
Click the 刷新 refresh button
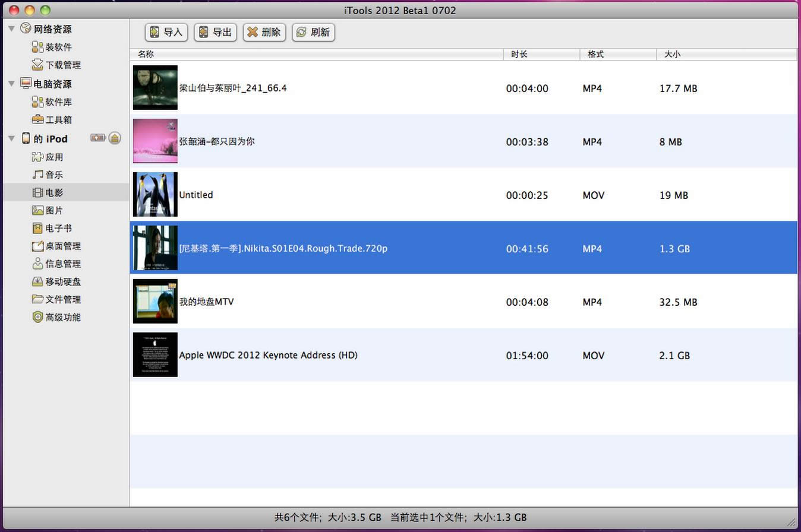313,32
